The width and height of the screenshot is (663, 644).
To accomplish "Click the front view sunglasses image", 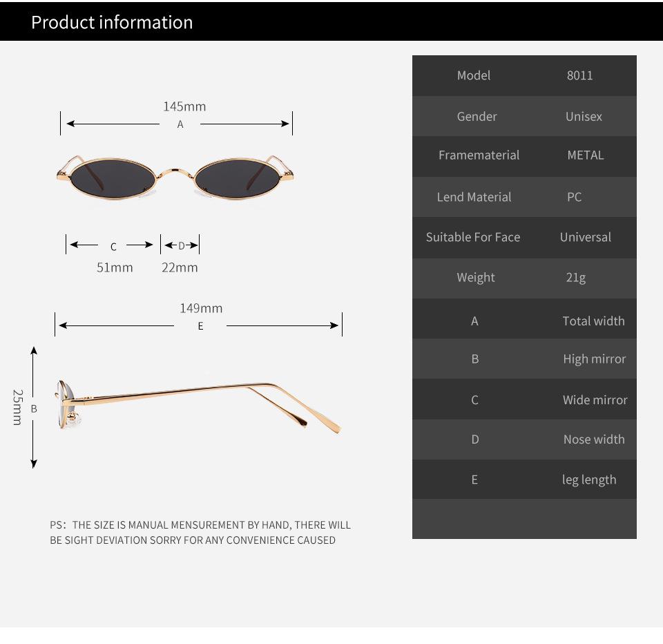I will coord(175,178).
